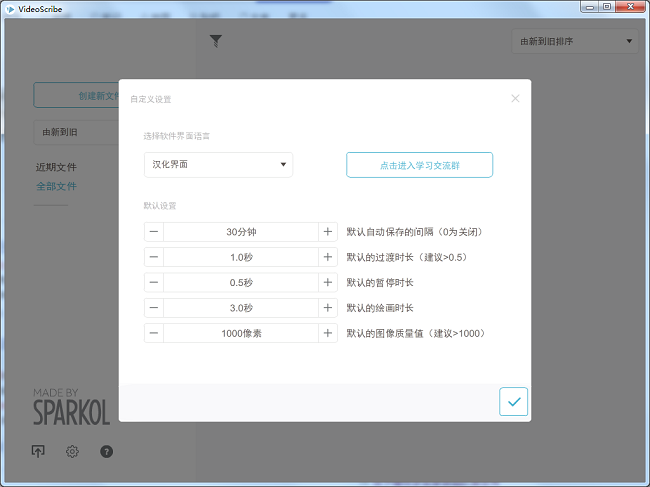Decrease image quality value 1000像素
The width and height of the screenshot is (650, 487).
click(x=154, y=333)
